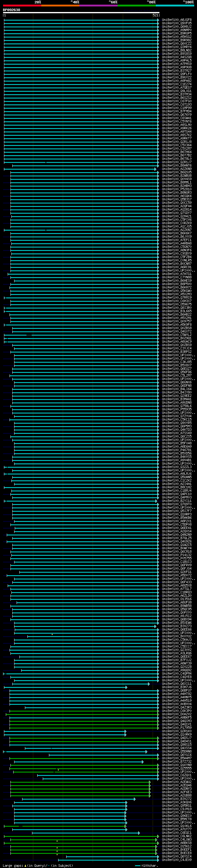Open UniRef100_B8C1H2 entry
This screenshot has width=197, height=868.
(177, 487)
